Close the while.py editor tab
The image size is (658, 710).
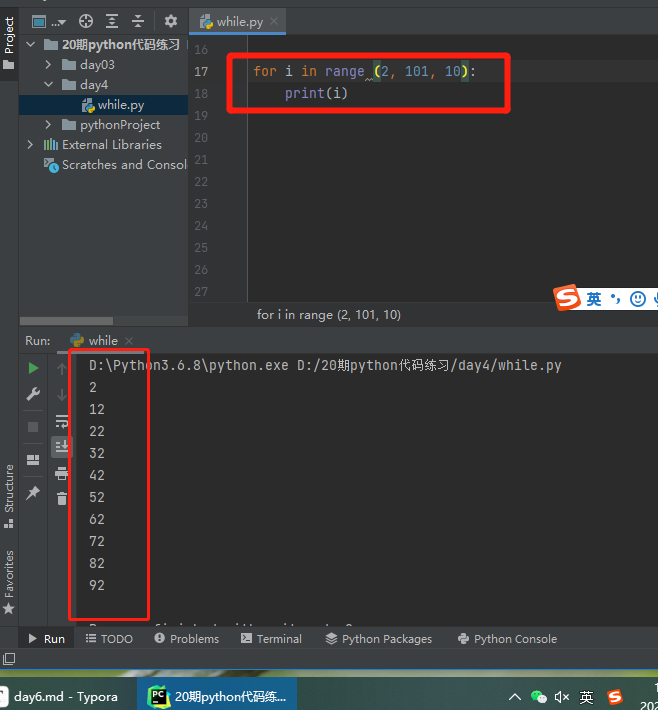tap(274, 21)
